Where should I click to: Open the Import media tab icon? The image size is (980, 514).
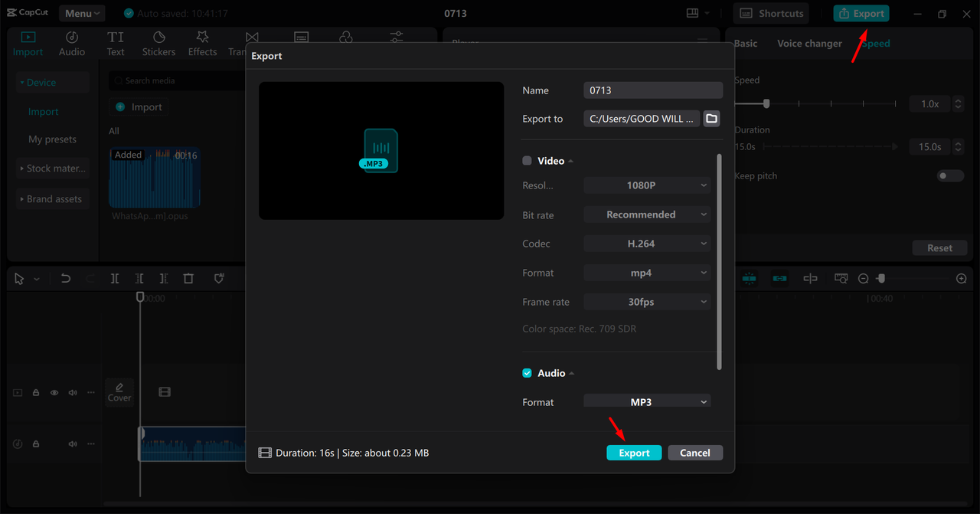click(x=28, y=37)
